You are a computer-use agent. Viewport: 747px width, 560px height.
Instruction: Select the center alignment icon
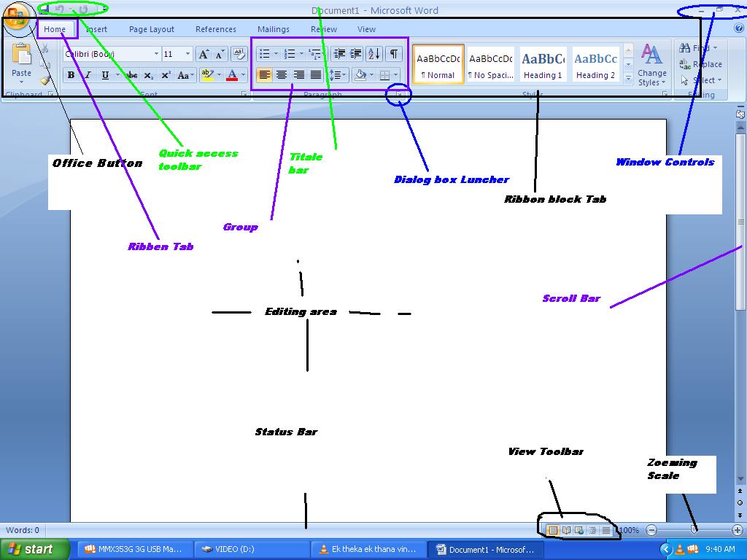pos(282,75)
